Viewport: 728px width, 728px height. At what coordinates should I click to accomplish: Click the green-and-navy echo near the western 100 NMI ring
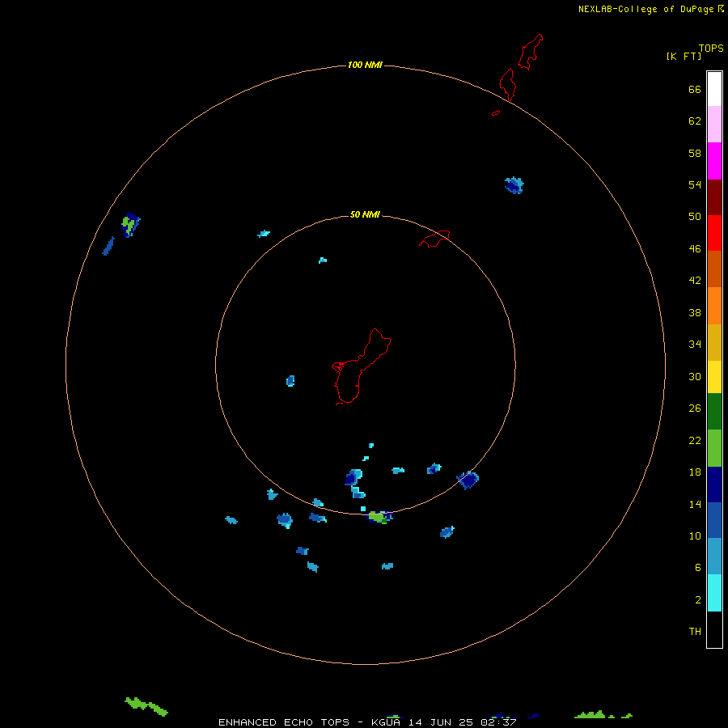pyautogui.click(x=130, y=225)
